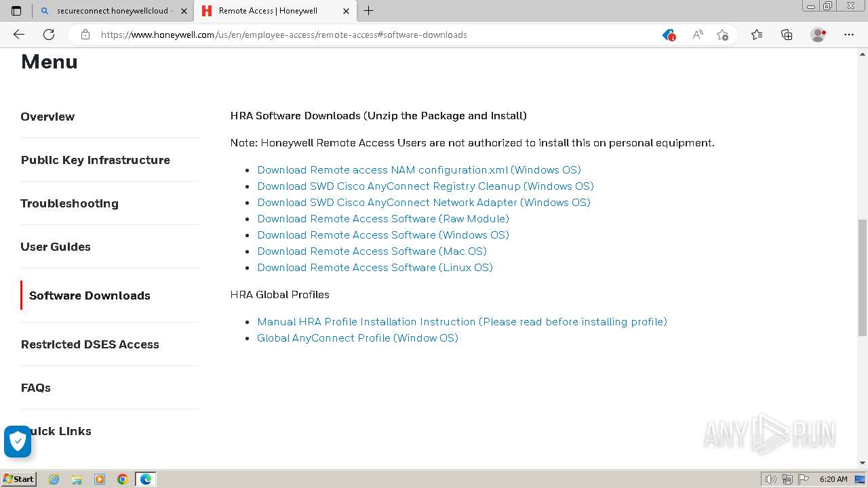Screen dimensions: 868x488
Task: Click the 6:20 AM system clock
Action: pos(833,479)
